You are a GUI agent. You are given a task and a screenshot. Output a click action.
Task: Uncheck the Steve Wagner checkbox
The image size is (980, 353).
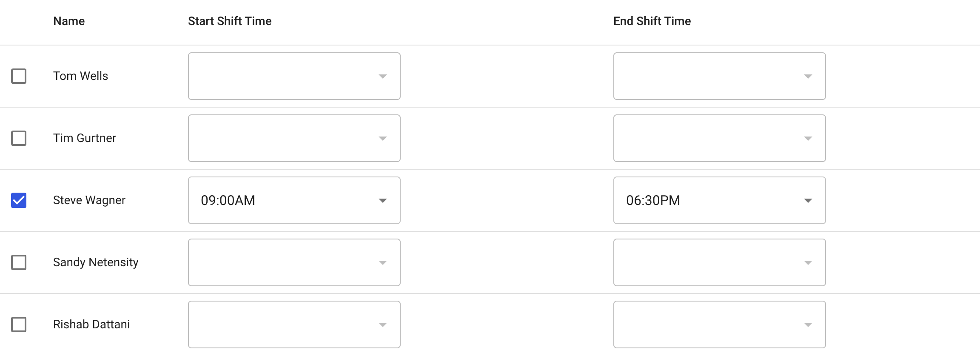19,200
